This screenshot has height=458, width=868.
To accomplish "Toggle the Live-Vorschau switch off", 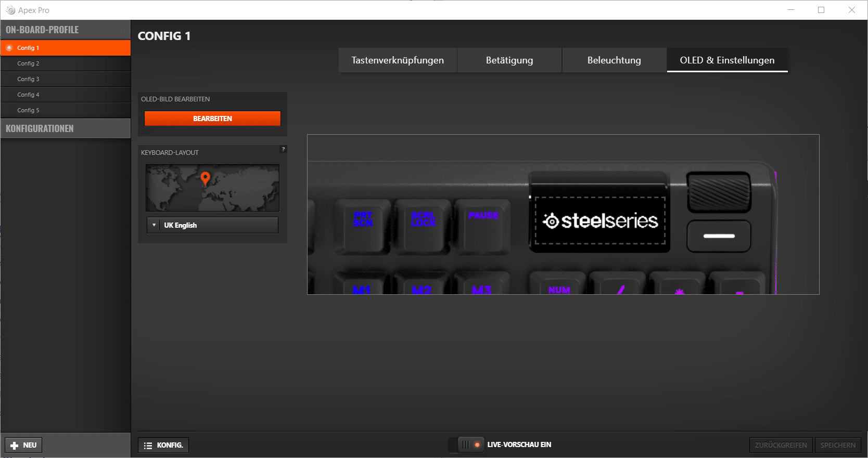I will point(470,444).
